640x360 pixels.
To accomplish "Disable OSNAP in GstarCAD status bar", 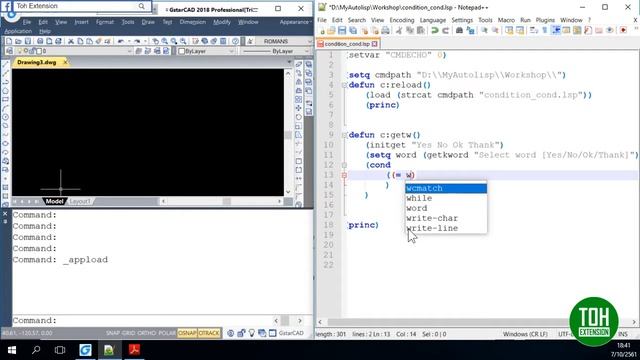I will (187, 333).
